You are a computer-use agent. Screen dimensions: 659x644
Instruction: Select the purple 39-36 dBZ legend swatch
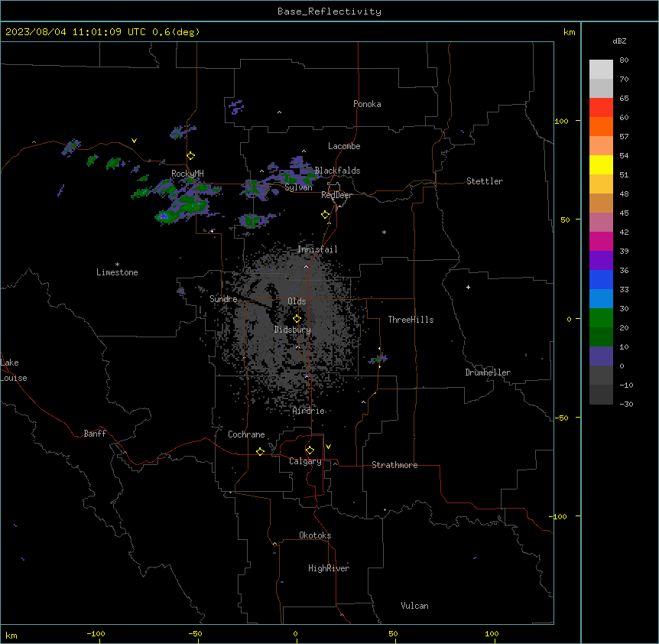601,261
